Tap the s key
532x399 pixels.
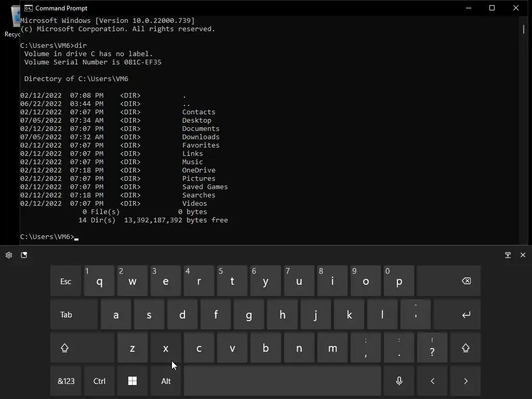tap(149, 314)
